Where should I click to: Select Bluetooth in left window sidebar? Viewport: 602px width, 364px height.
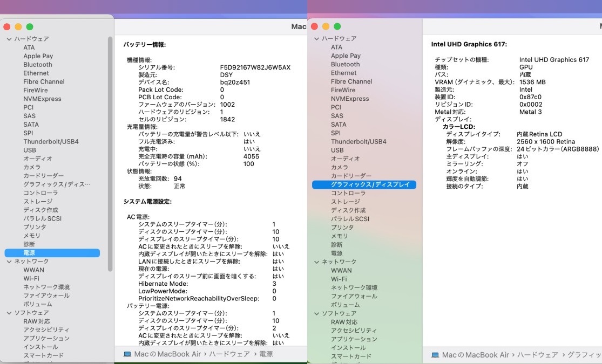pos(38,65)
